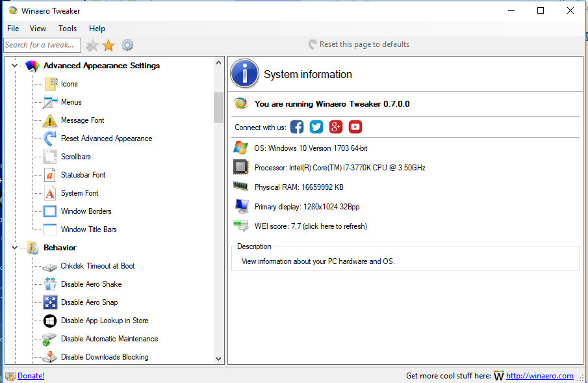Click the Windows flag OS icon
Screen dimensions: 588x383
(x=241, y=148)
